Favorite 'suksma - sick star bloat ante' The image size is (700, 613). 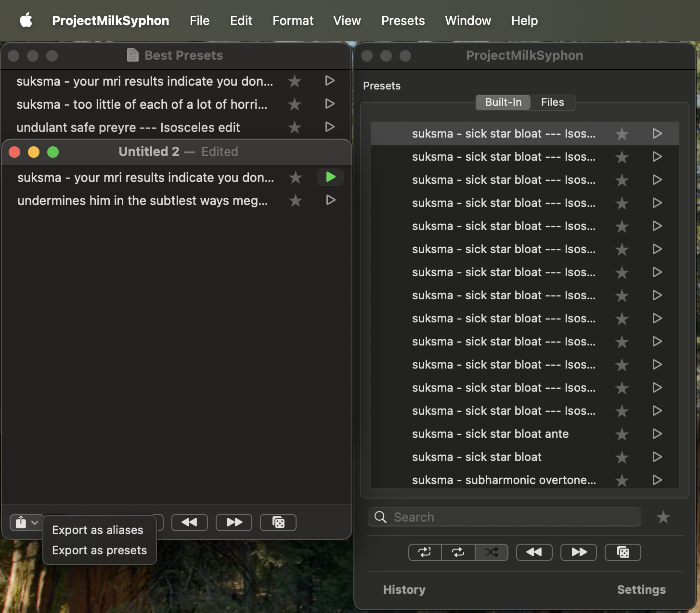622,434
